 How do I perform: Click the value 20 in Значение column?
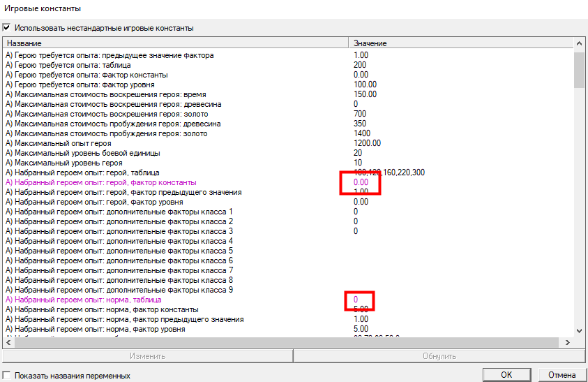click(358, 153)
